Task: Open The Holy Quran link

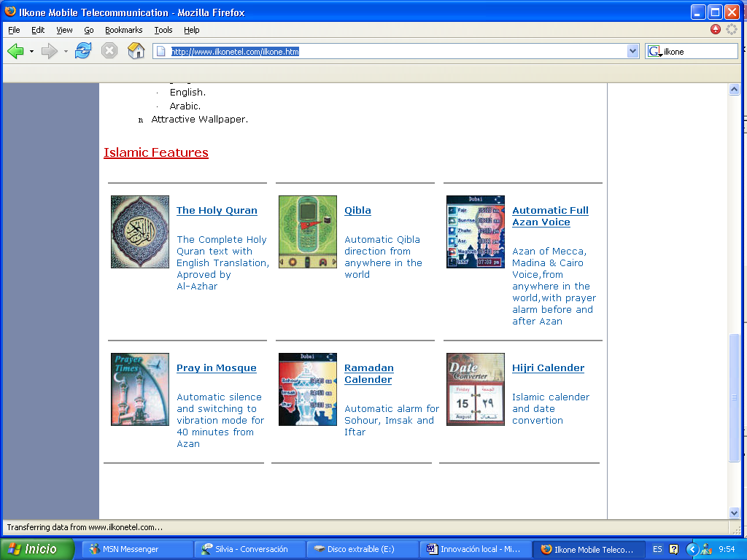Action: coord(217,211)
